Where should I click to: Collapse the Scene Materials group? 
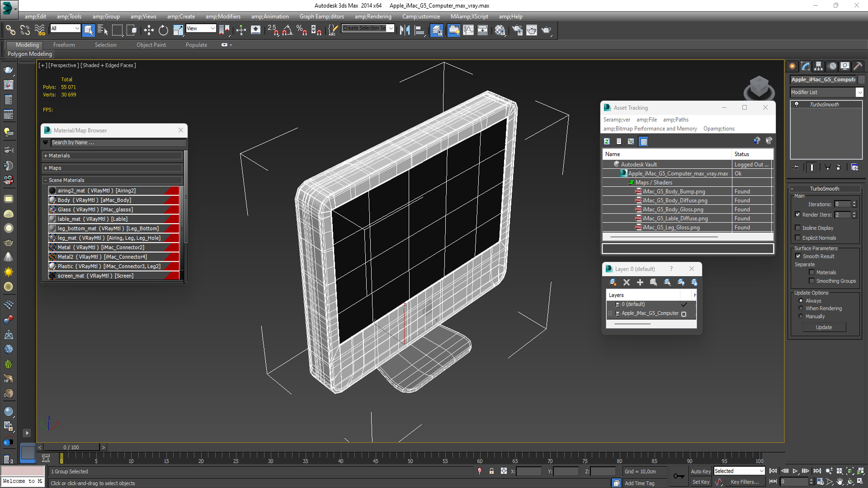[x=113, y=180]
